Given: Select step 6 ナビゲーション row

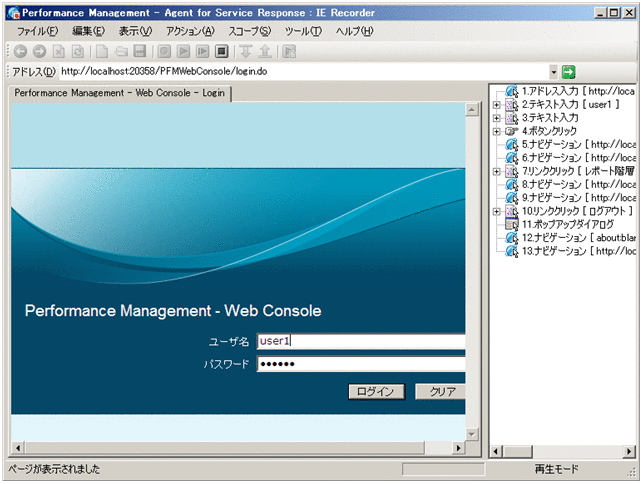Looking at the screenshot, I should pyautogui.click(x=578, y=158).
